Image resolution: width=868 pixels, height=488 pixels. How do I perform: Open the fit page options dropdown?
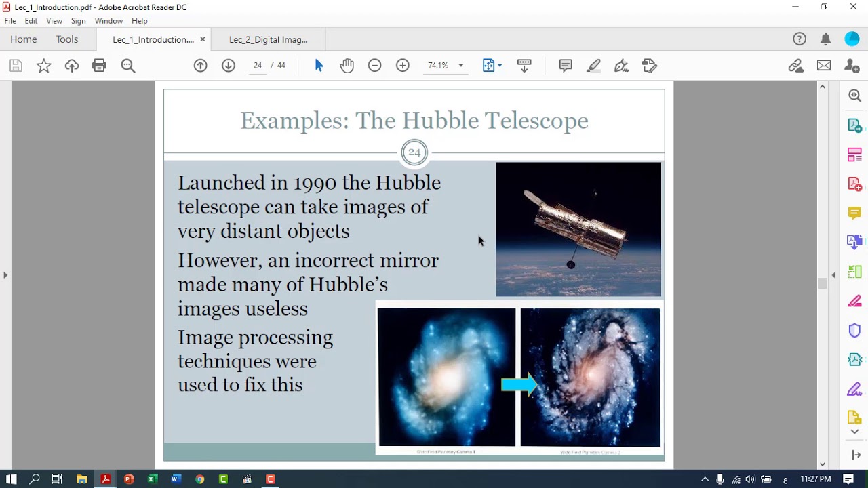point(492,66)
